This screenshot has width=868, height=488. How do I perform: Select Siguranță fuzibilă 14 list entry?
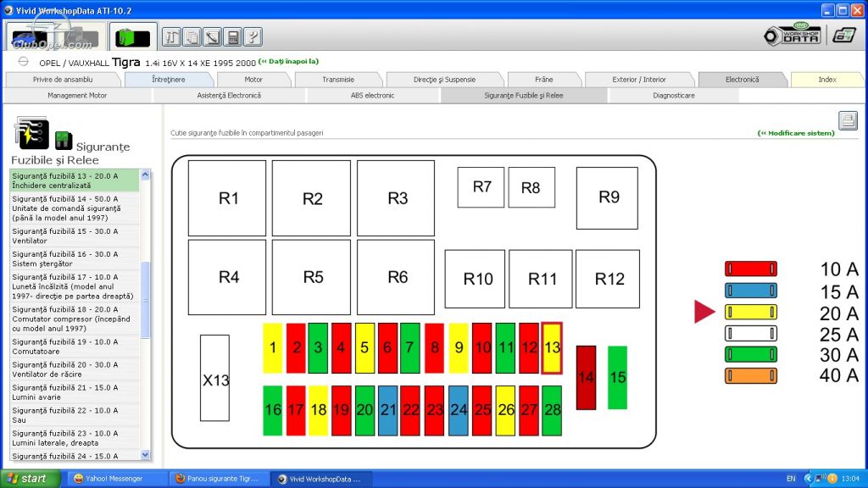tap(75, 208)
